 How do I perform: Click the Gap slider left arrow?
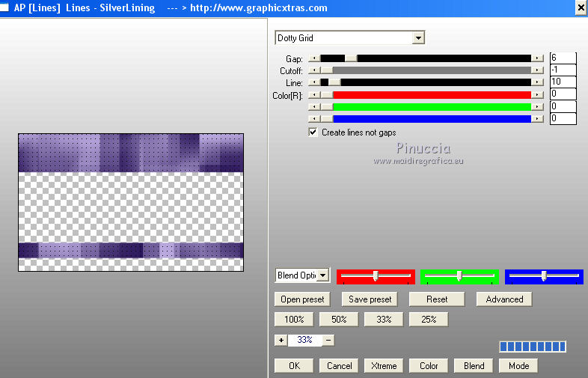314,58
